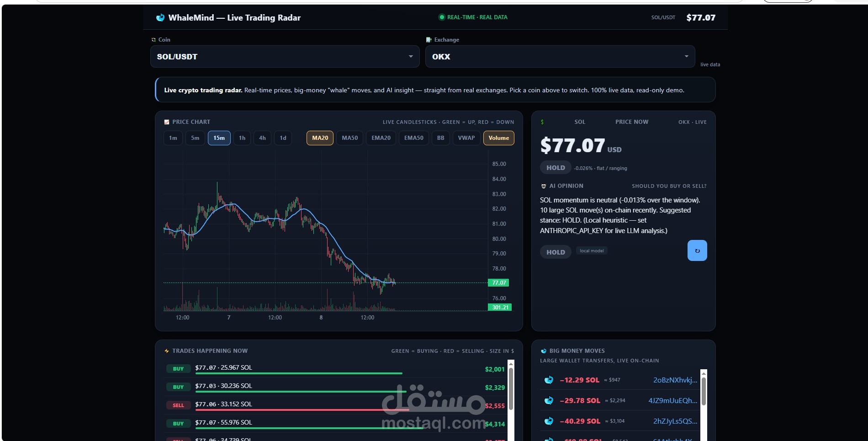Click whale icon beside −40.29 SOL transfer
This screenshot has width=868, height=441.
(549, 421)
